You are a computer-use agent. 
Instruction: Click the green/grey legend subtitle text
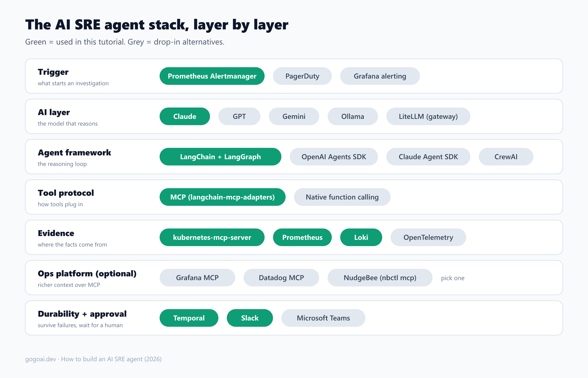(x=125, y=42)
